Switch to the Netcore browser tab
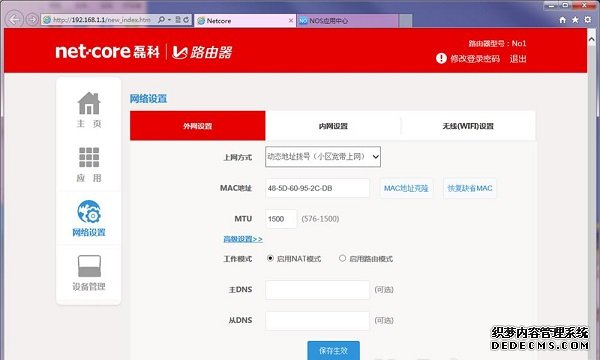This screenshot has width=600, height=360. (x=245, y=21)
